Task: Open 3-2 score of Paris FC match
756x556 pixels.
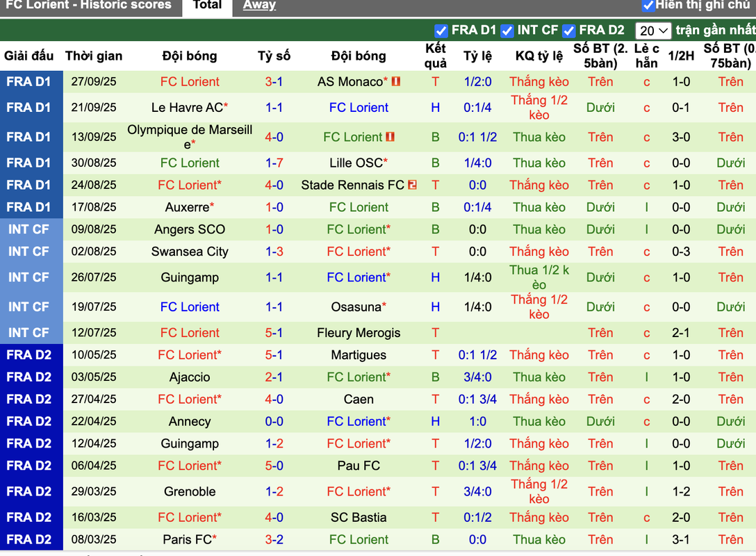Action: click(x=274, y=539)
